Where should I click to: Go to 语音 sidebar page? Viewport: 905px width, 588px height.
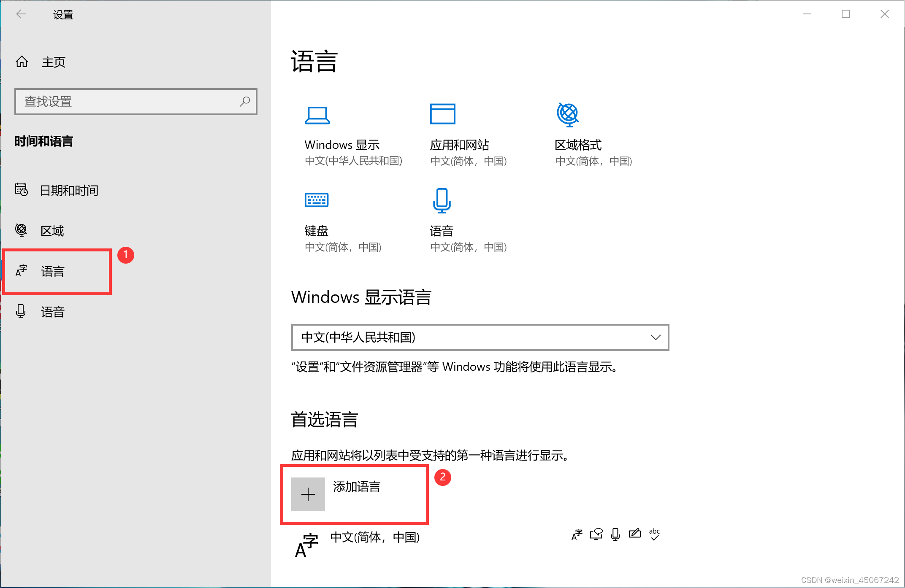tap(52, 312)
